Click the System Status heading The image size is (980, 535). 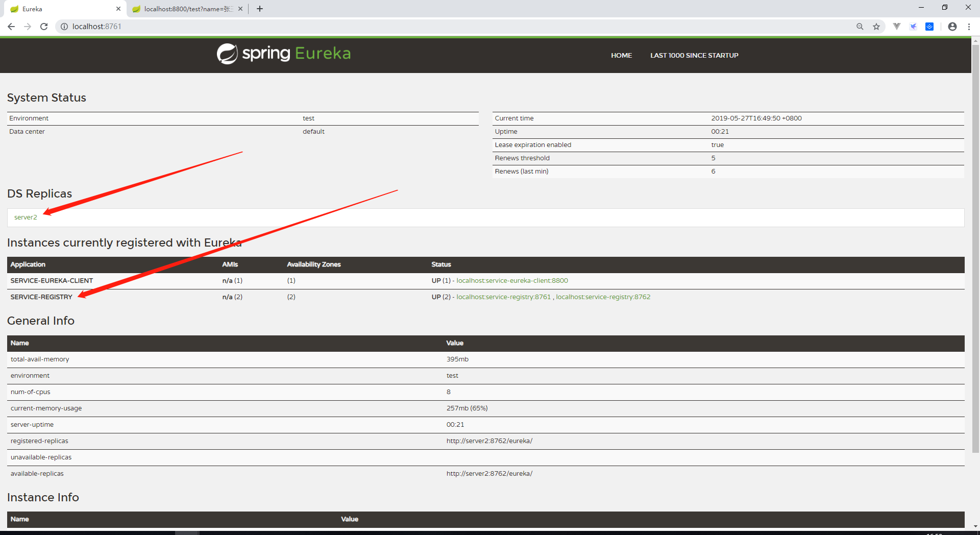[46, 98]
